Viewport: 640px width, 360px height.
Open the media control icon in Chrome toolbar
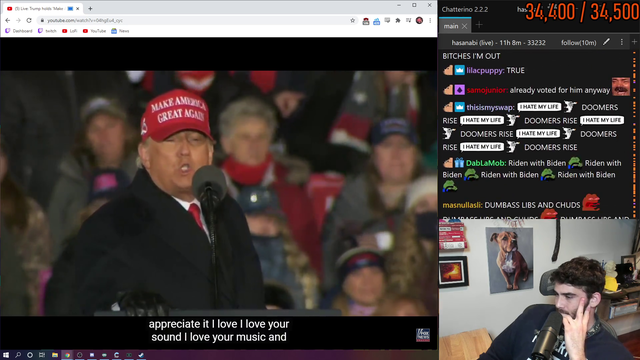[x=409, y=20]
